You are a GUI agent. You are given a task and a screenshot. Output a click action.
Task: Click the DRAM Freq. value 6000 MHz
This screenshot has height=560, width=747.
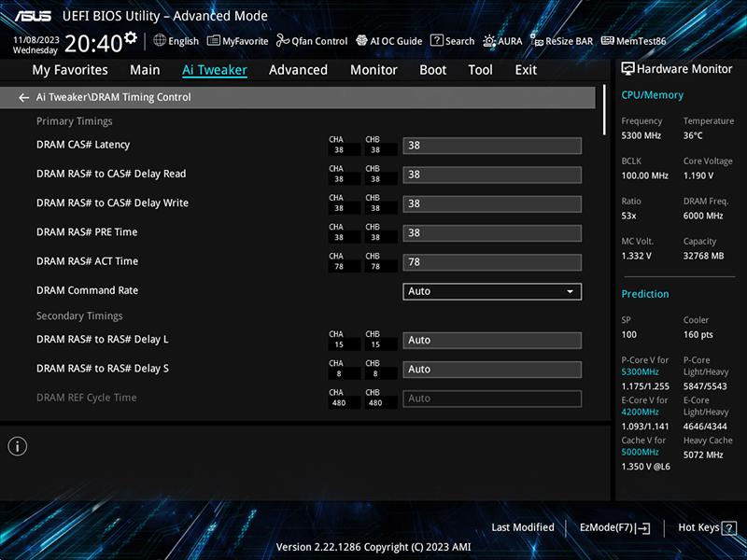(703, 216)
